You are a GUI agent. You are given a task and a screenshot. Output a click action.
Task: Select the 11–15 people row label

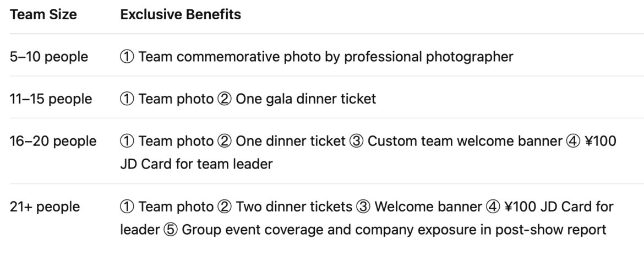[51, 99]
